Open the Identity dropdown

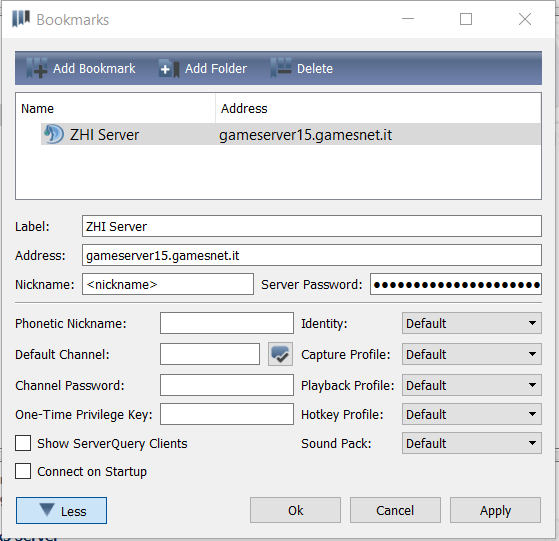click(472, 323)
